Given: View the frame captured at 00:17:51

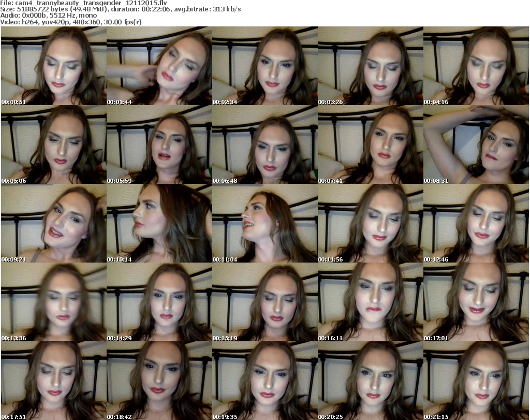Looking at the screenshot, I should (54, 381).
